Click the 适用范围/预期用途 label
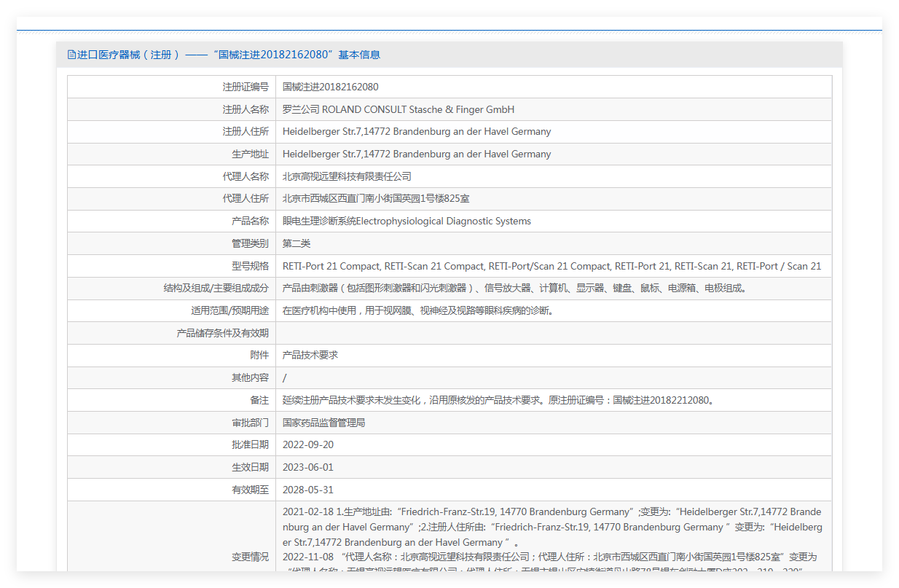The image size is (899, 588). [x=230, y=311]
